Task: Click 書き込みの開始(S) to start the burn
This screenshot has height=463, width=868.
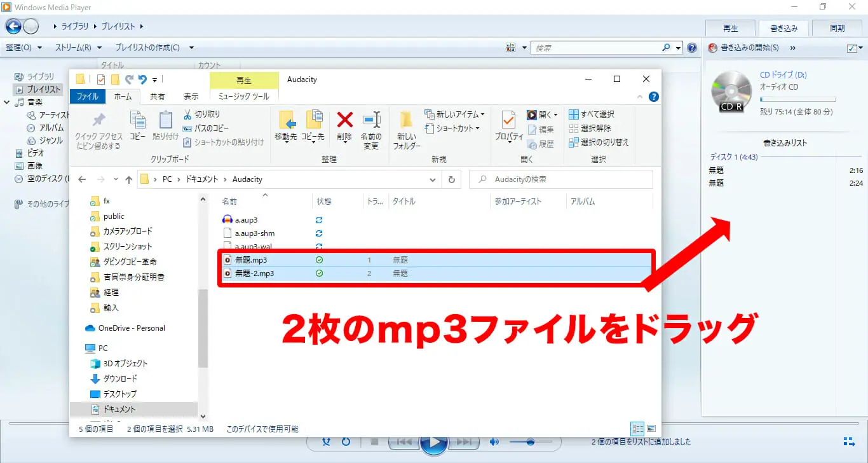Action: (743, 48)
